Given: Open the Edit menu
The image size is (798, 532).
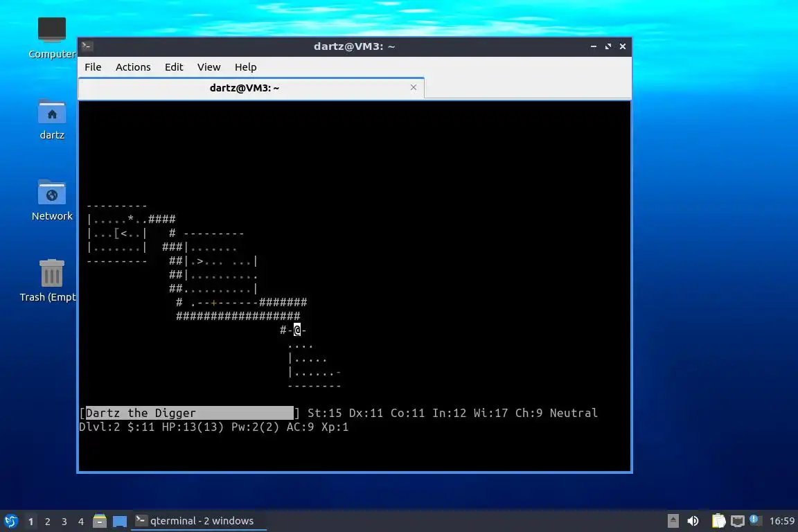Looking at the screenshot, I should pyautogui.click(x=174, y=67).
